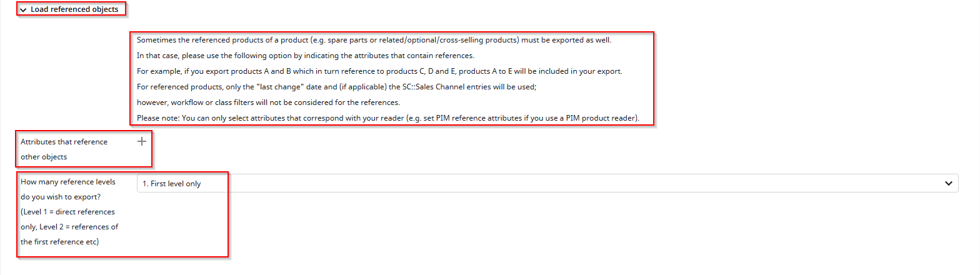Viewport: 980px width, 275px height.
Task: Click the sentence starting "Sometimes the referenced products"
Action: coord(374,40)
